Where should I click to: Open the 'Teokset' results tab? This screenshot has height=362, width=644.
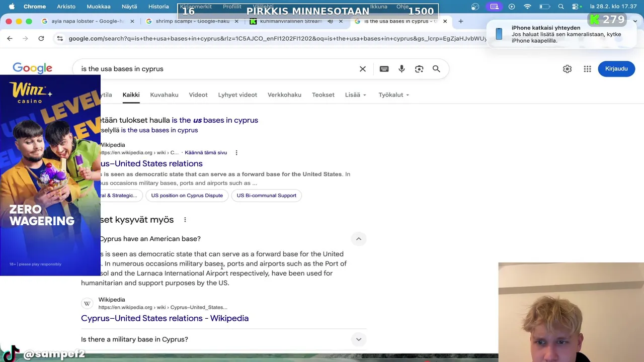click(x=323, y=95)
